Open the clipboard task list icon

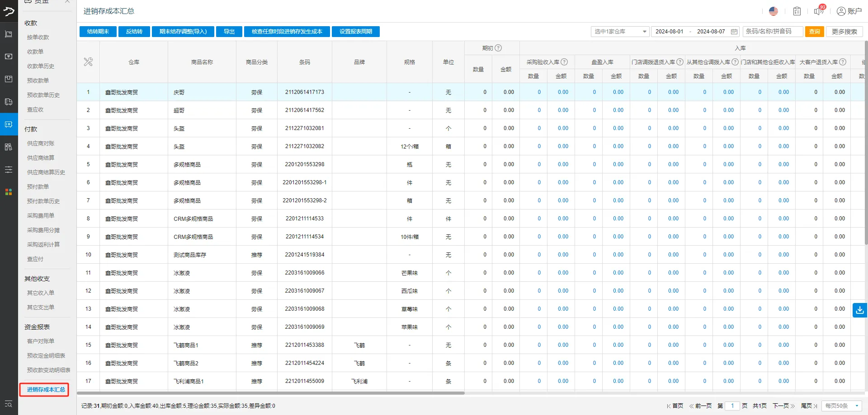tap(797, 11)
